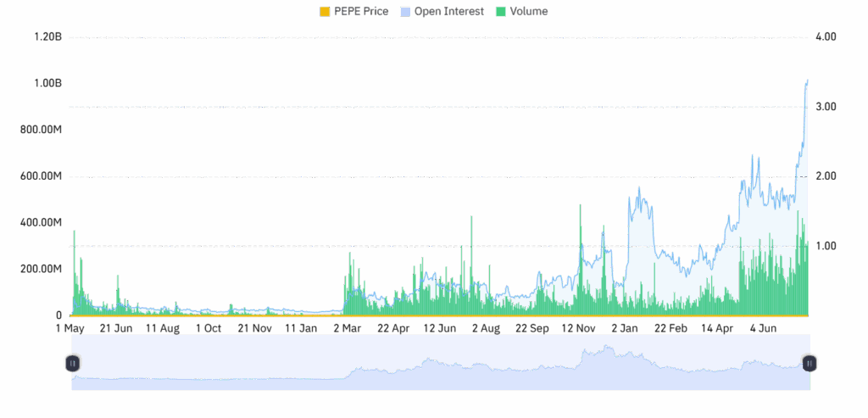
Task: Click the 2 Aug date label
Action: coord(486,329)
